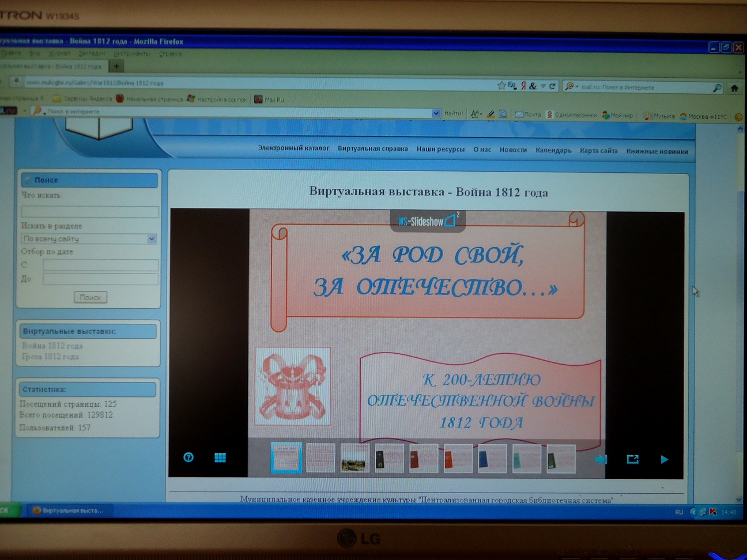The height and width of the screenshot is (560, 747).
Task: Click the RU language indicator in tray
Action: pos(679,512)
